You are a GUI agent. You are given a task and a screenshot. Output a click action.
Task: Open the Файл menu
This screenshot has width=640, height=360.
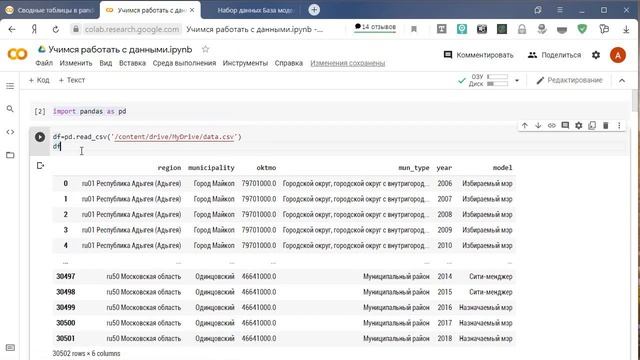point(44,63)
